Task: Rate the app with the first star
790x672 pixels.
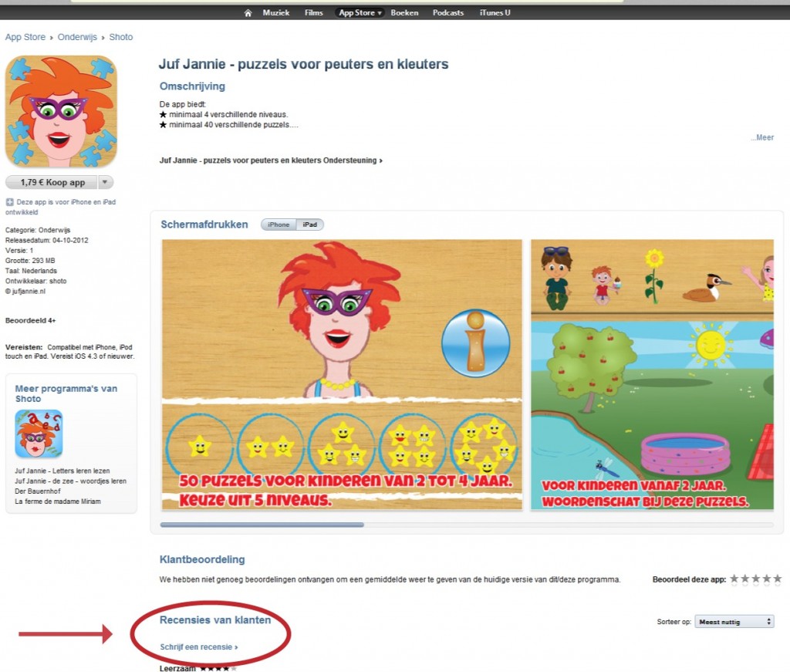Action: 734,579
